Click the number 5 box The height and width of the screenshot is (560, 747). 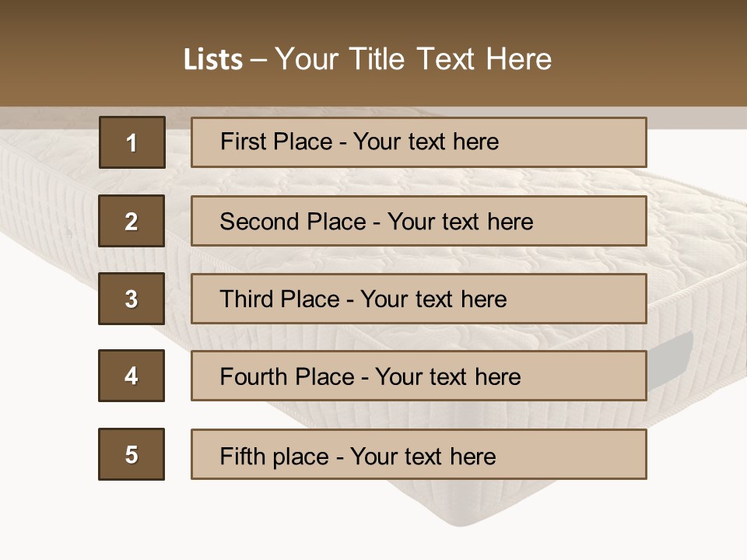pos(132,454)
